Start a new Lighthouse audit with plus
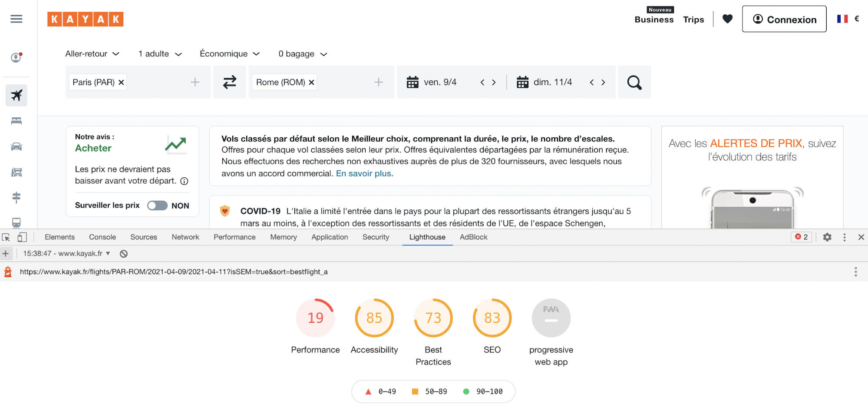868x411 pixels. click(x=6, y=253)
